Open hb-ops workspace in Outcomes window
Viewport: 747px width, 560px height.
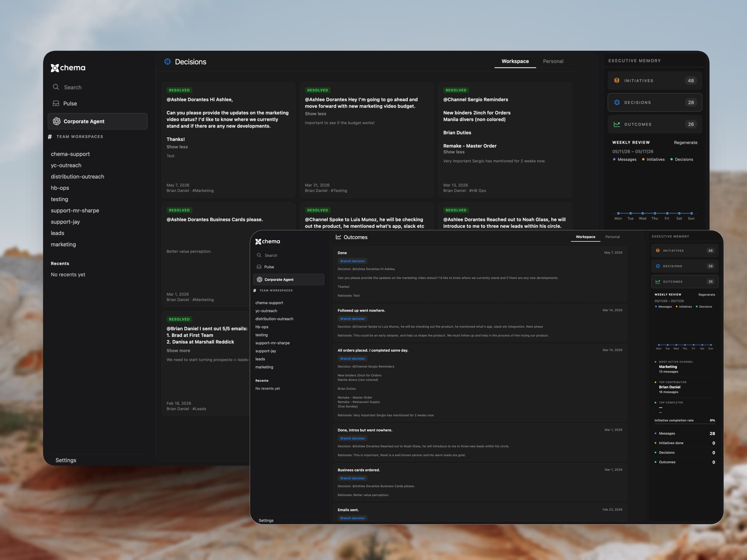262,327
